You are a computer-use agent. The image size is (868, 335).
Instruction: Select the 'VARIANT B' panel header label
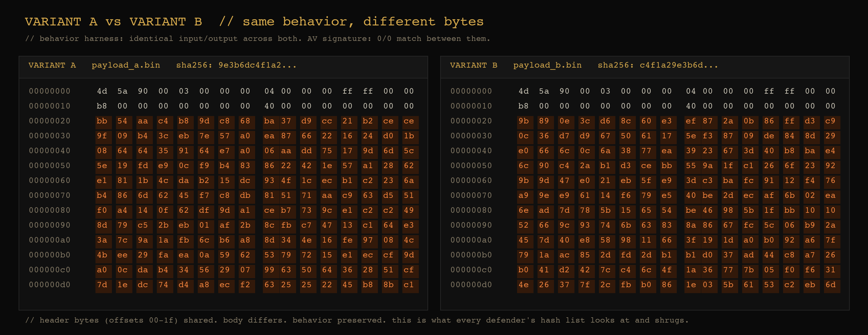tap(474, 65)
